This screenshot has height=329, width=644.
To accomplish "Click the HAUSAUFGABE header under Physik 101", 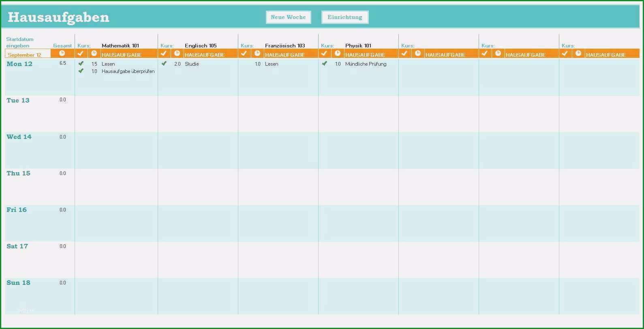I will pyautogui.click(x=365, y=55).
